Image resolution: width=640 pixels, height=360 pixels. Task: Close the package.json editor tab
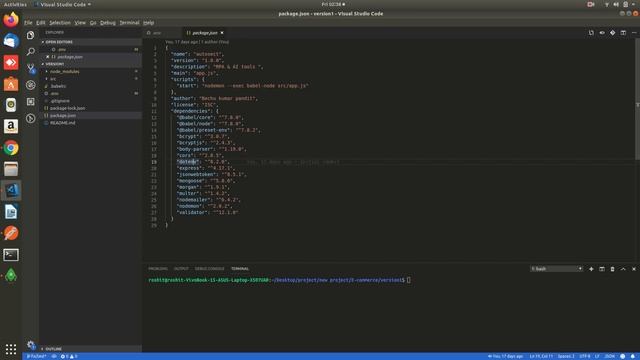pos(222,33)
